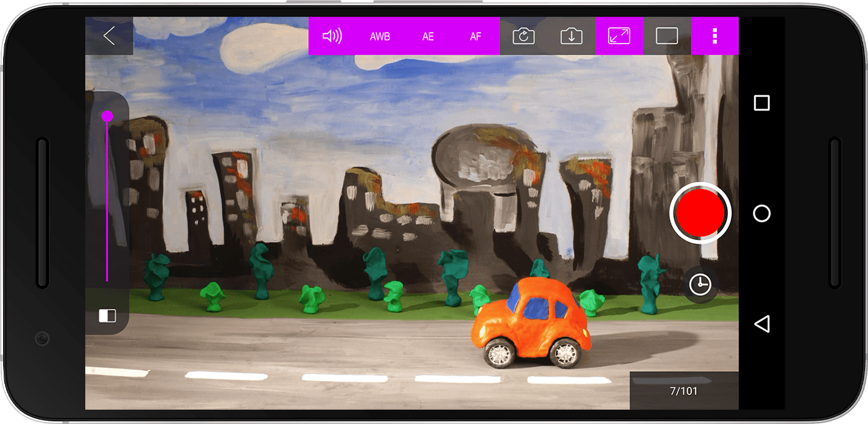Tap the Android back triangle button
The width and height of the screenshot is (868, 424).
(762, 324)
